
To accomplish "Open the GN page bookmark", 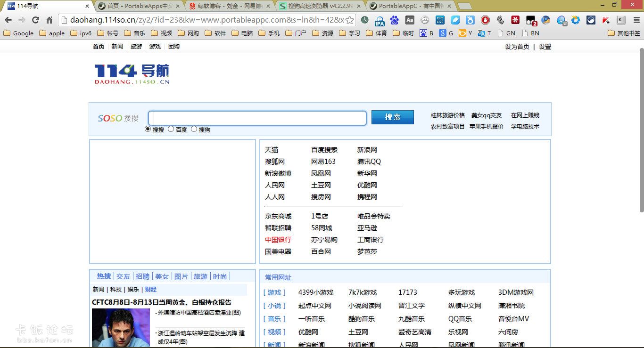I will [506, 33].
